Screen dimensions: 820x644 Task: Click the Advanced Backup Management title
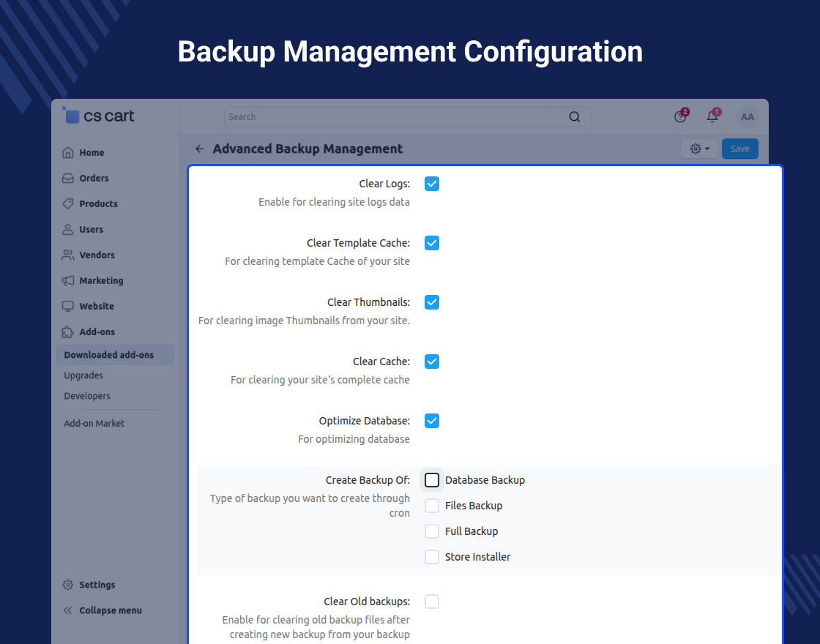coord(307,149)
